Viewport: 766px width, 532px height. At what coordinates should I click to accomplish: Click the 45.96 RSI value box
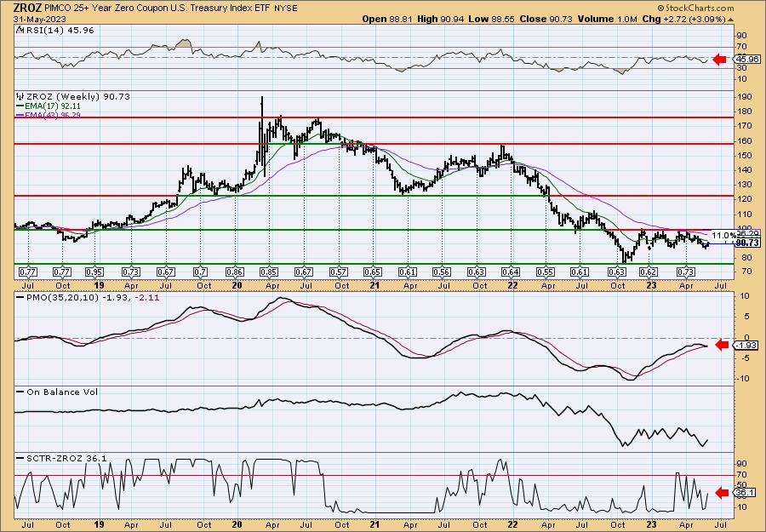pyautogui.click(x=747, y=59)
